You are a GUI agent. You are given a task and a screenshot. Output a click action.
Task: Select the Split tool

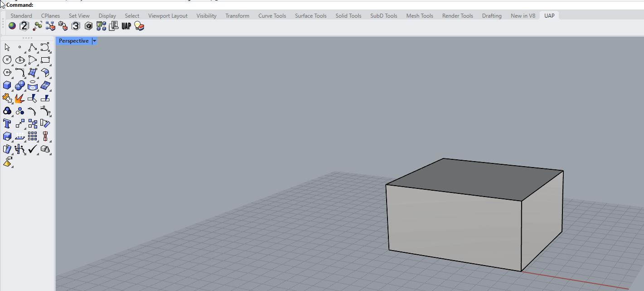click(x=45, y=98)
